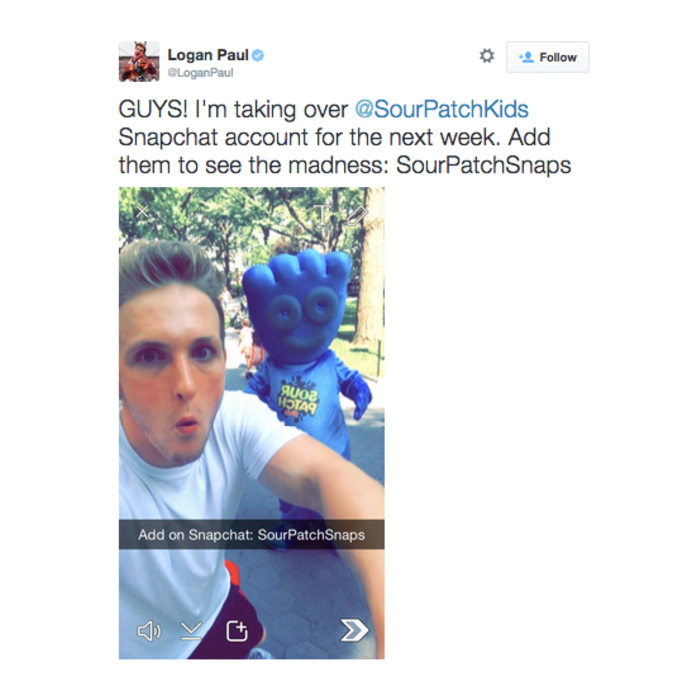Click the blue verified badge
This screenshot has height=700, width=700.
(258, 55)
